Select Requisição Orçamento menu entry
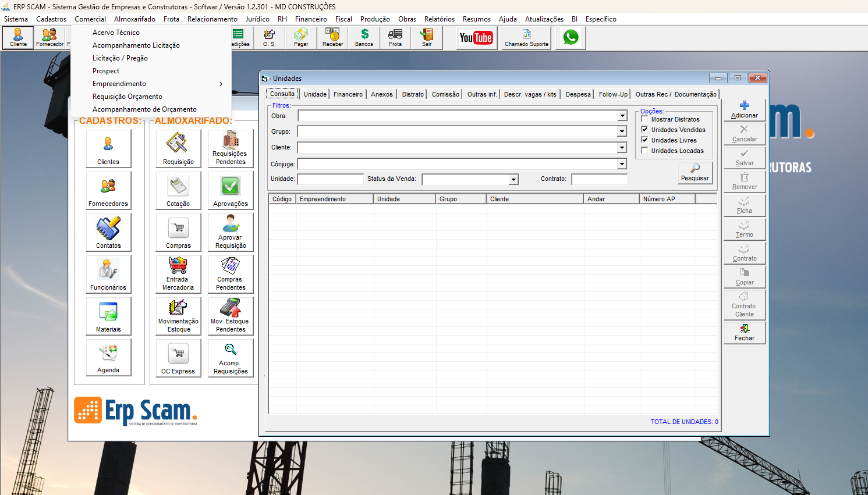Screen dimensions: 868x495 pyautogui.click(x=127, y=97)
